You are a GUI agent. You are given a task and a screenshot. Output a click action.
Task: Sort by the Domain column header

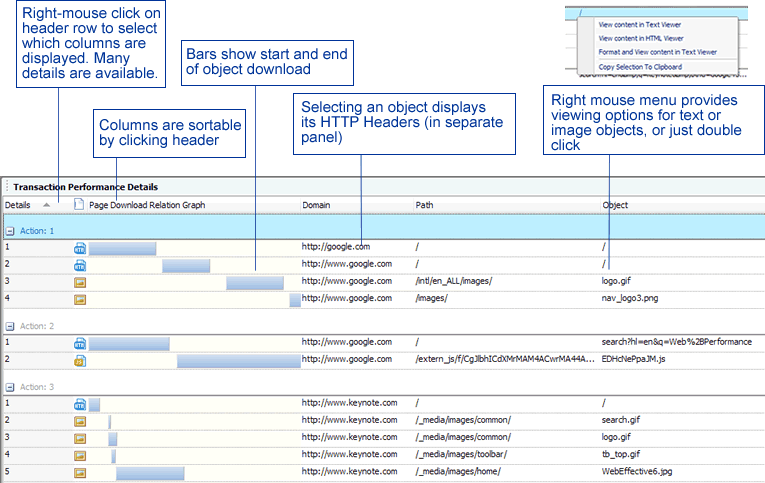(316, 205)
